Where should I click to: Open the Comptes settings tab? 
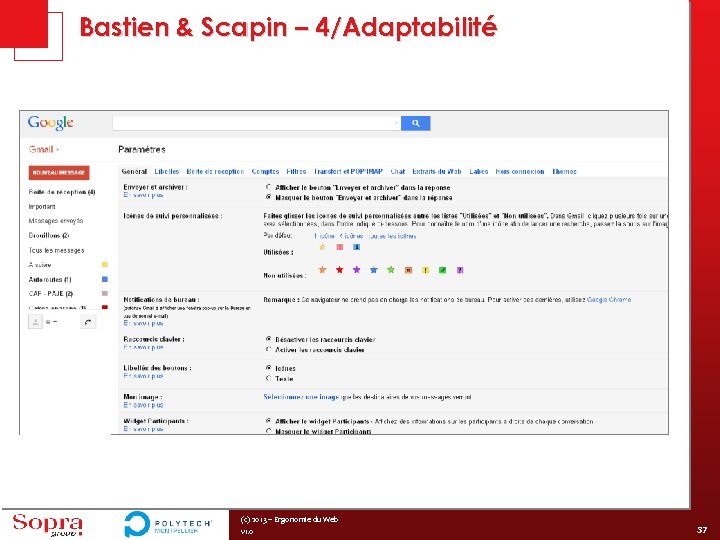click(265, 171)
